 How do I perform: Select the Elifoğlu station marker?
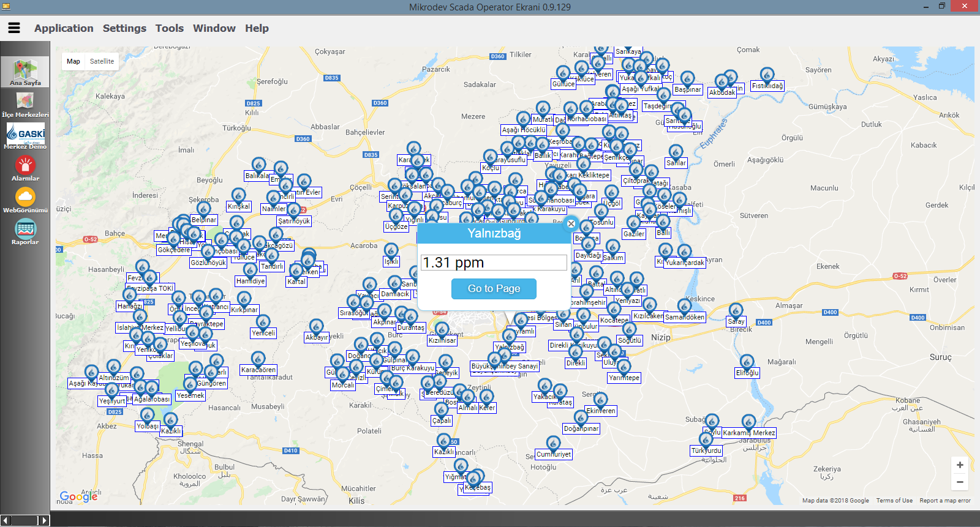(x=746, y=362)
